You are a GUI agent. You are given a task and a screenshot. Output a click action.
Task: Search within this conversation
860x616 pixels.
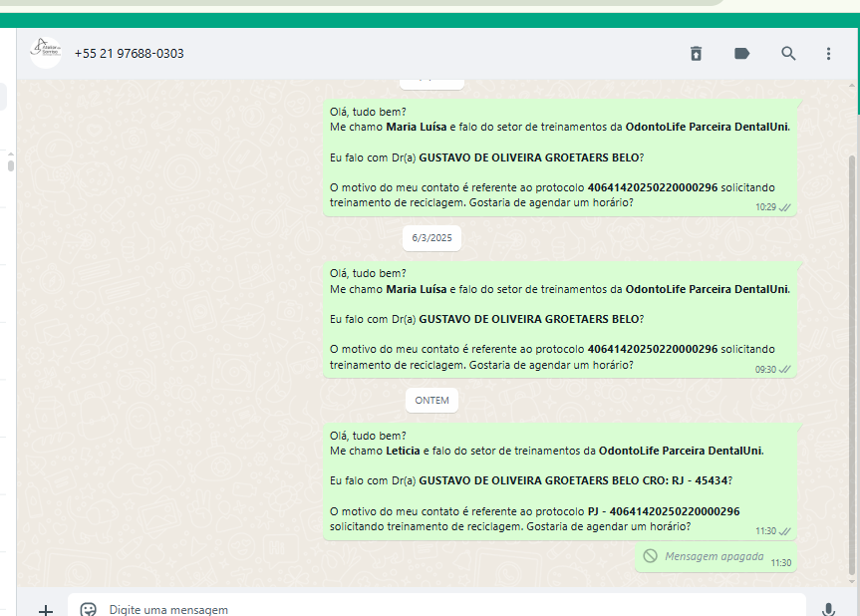[x=788, y=54]
